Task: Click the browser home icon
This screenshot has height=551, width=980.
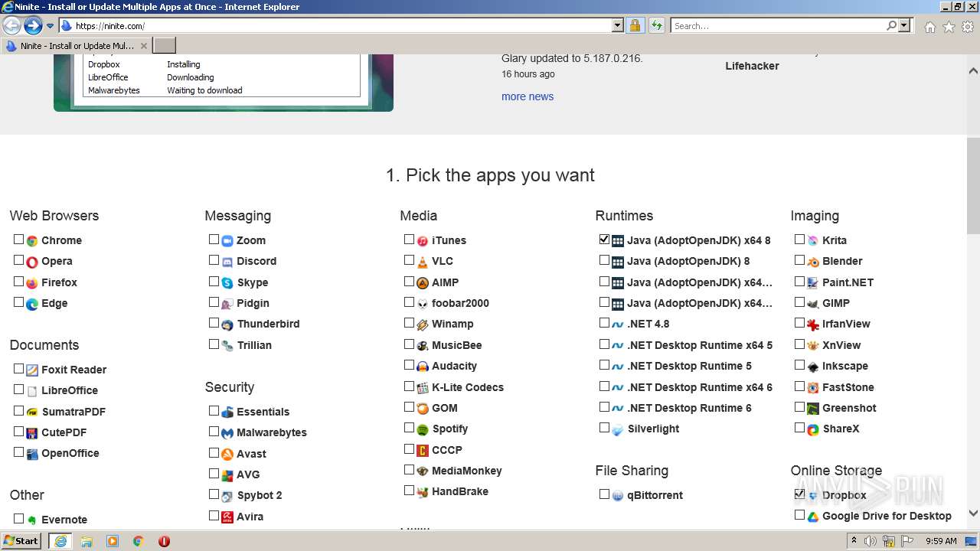Action: coord(929,27)
